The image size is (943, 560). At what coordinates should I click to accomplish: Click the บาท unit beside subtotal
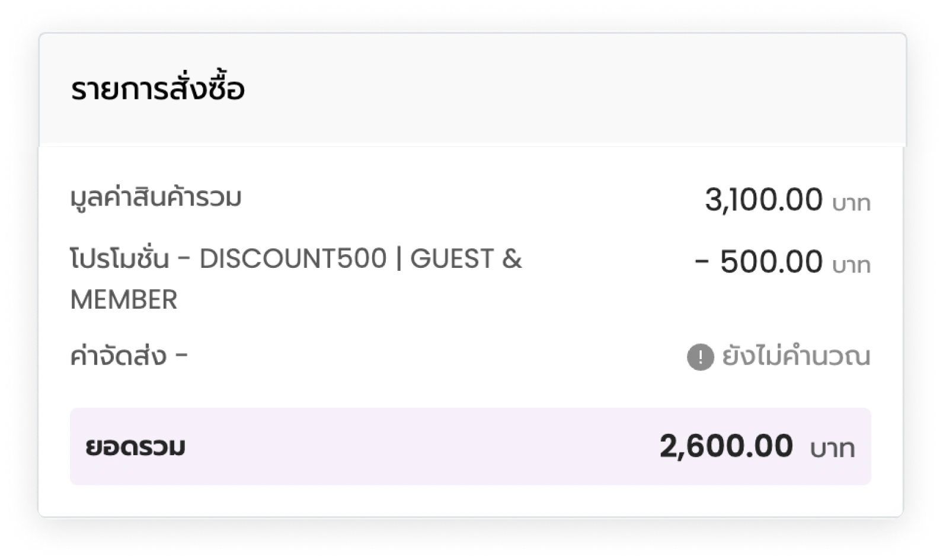click(851, 203)
